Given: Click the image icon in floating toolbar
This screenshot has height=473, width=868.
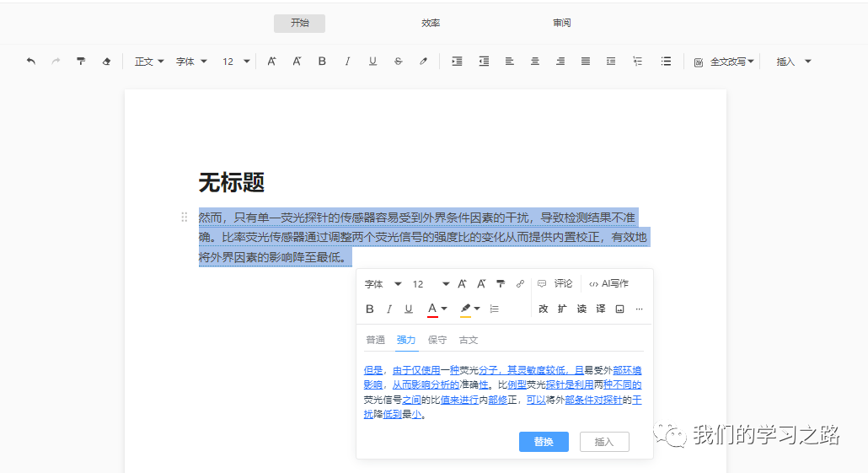Looking at the screenshot, I should (620, 309).
